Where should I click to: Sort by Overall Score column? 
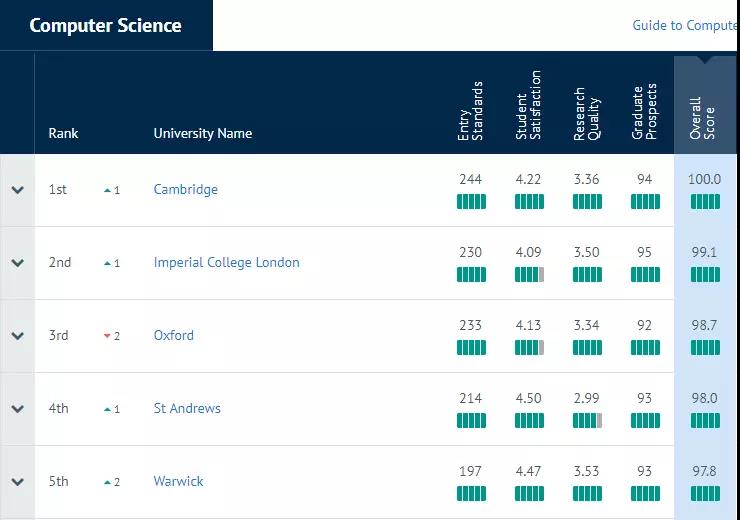point(702,118)
